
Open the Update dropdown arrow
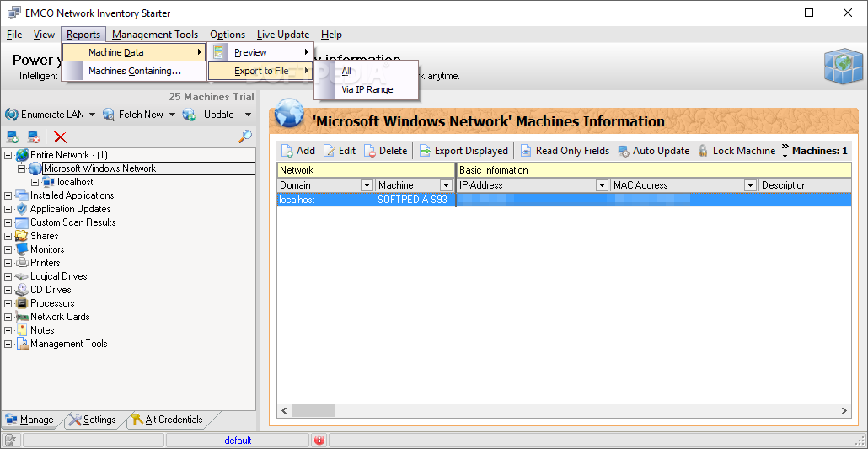point(248,115)
